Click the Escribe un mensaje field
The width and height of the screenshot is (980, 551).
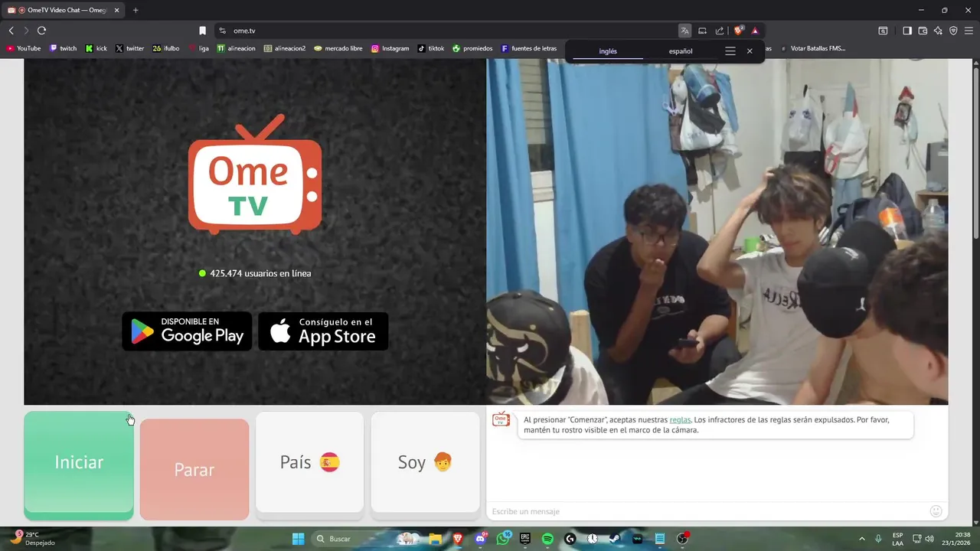(706, 511)
